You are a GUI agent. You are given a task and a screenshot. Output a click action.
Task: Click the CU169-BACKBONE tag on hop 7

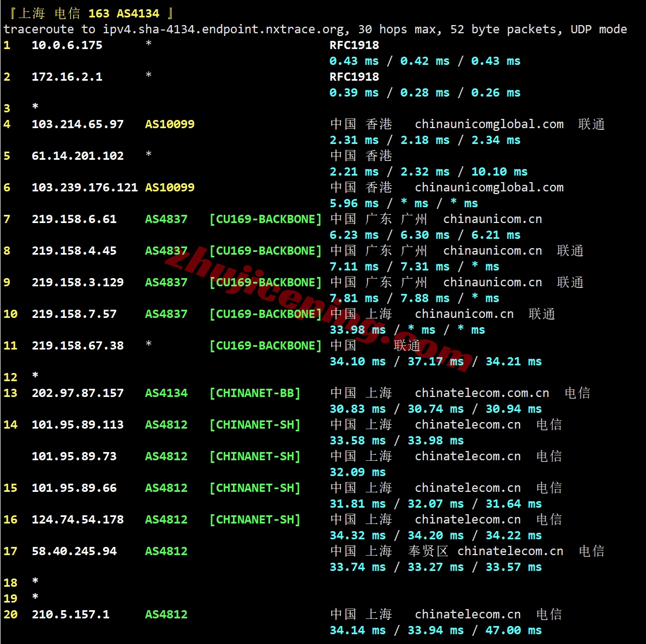click(x=265, y=219)
